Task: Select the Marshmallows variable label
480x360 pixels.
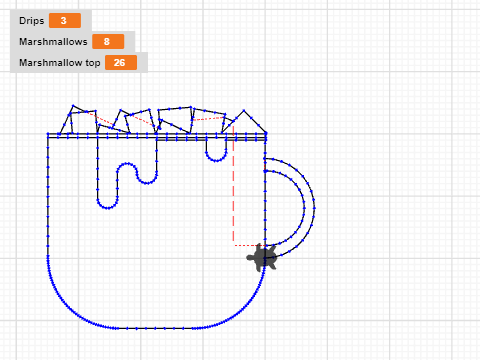Action: click(x=53, y=42)
